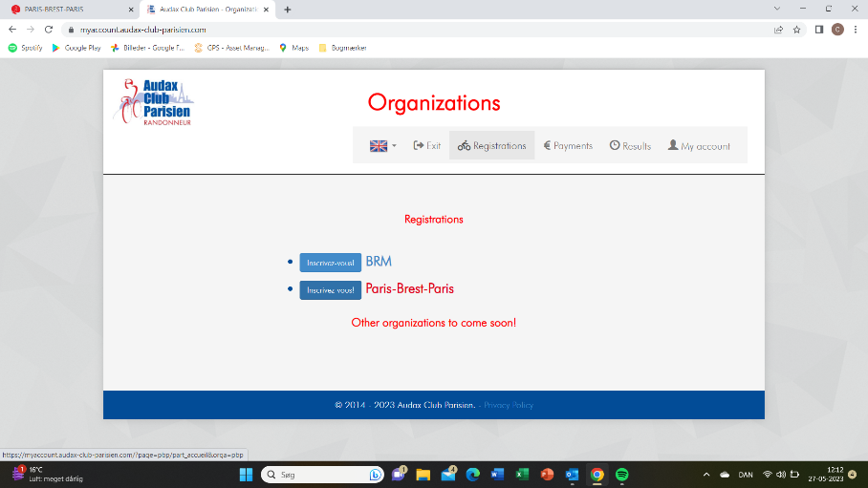Open the battery status icon
The height and width of the screenshot is (488, 868).
point(795,475)
